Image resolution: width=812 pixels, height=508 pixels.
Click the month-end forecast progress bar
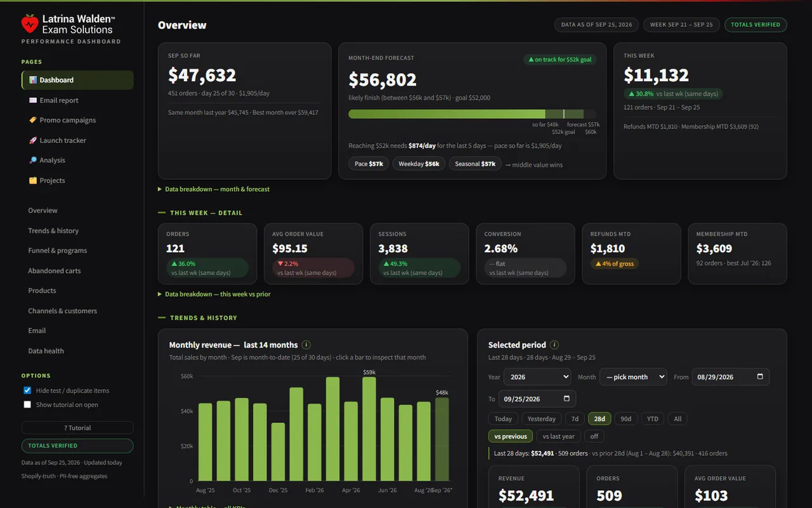click(474, 114)
